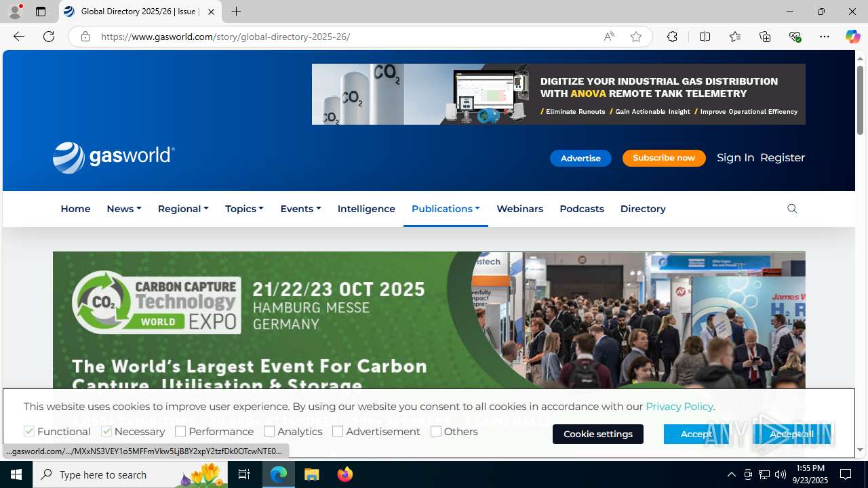Click the gasworld logo
Viewport: 868px width, 488px height.
coord(114,157)
